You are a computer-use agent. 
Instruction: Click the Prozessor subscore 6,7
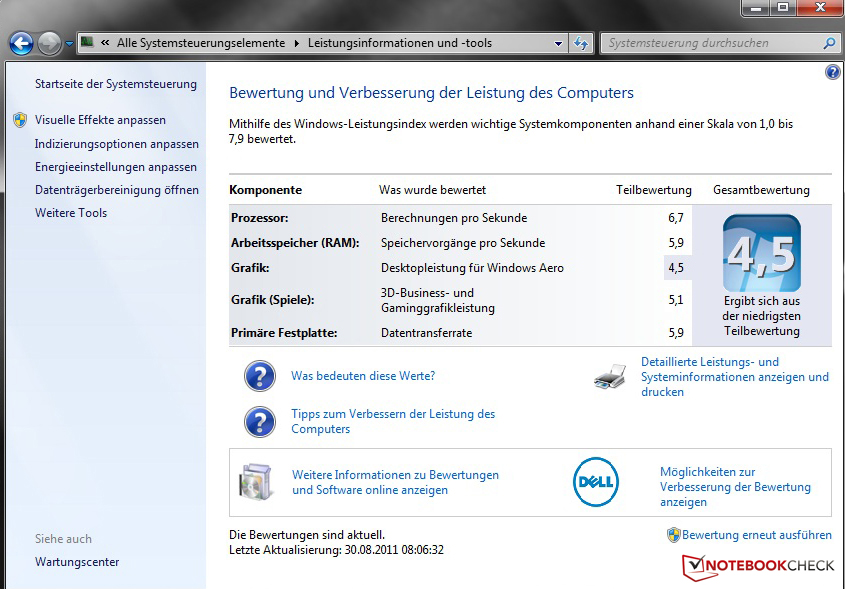click(x=676, y=218)
